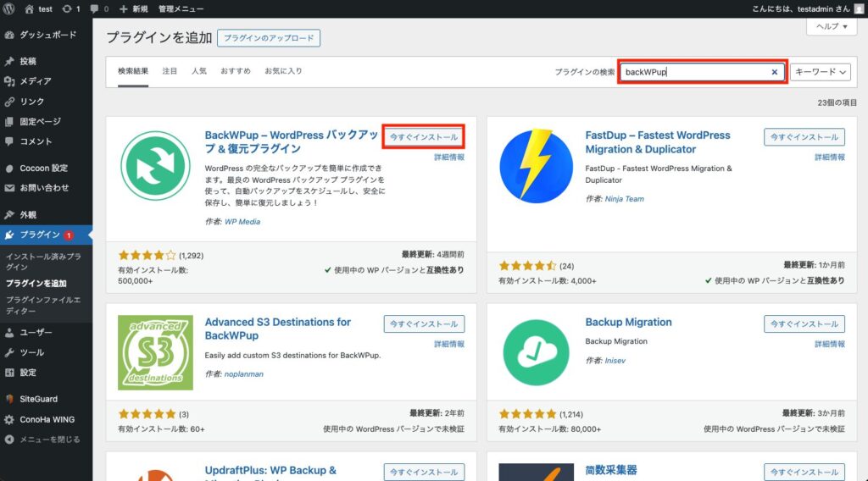This screenshot has height=481, width=868.
Task: Click the 简数采集器 plugin title
Action: [x=611, y=471]
